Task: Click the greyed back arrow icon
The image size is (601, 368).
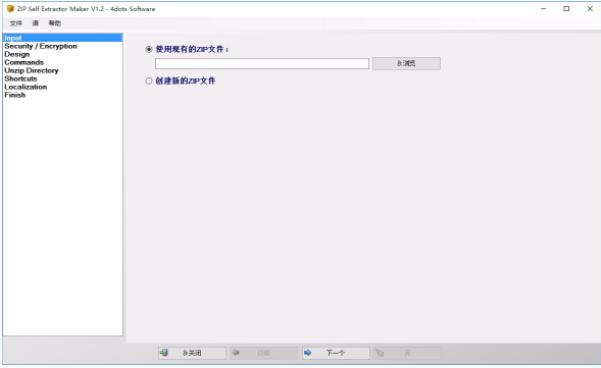Action: [236, 352]
